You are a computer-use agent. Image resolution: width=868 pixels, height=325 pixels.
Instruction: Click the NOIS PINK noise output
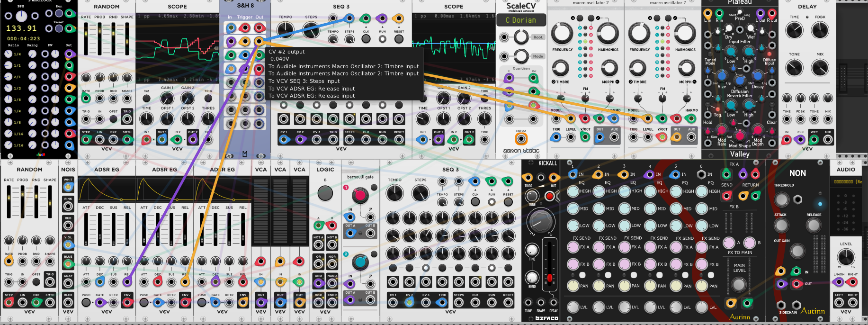point(68,206)
